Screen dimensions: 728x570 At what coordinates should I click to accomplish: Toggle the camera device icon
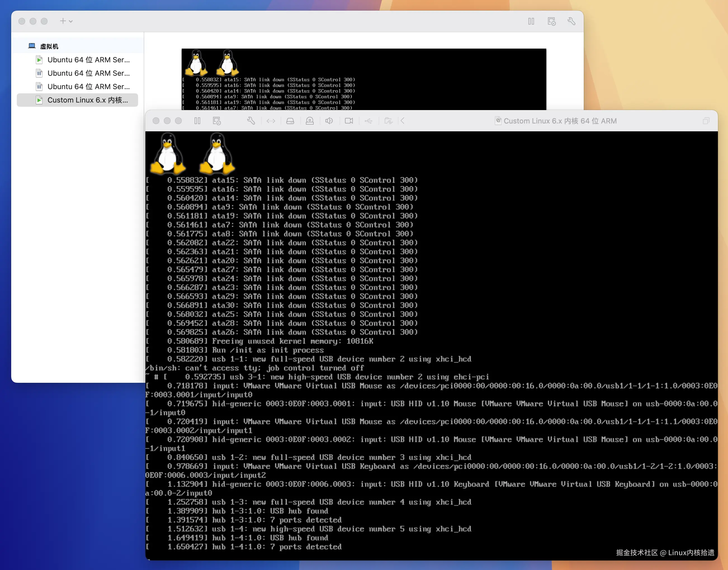point(349,121)
